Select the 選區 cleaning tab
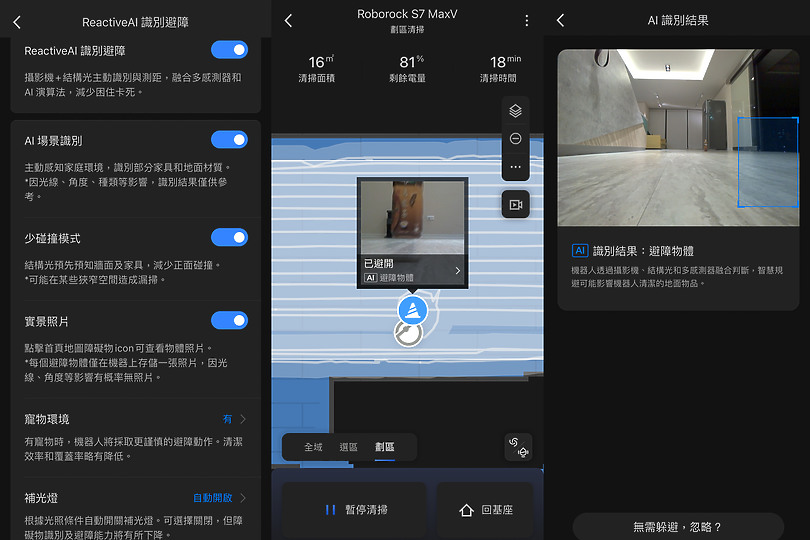Screen dimensions: 810x540 pos(348,447)
